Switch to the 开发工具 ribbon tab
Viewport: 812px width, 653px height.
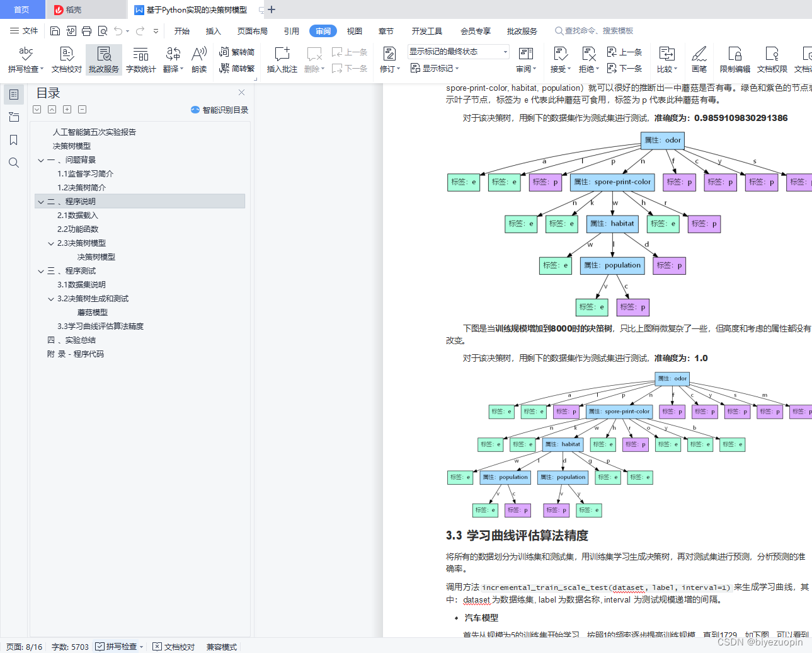427,31
